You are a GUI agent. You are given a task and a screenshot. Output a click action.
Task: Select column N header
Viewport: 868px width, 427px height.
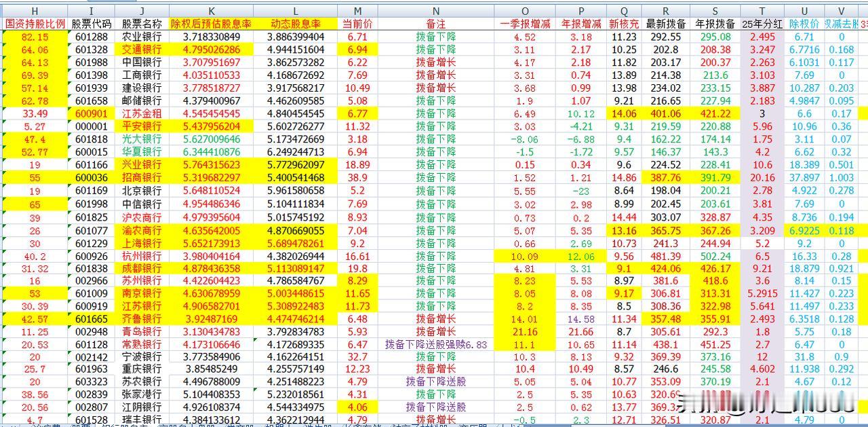tap(435, 11)
